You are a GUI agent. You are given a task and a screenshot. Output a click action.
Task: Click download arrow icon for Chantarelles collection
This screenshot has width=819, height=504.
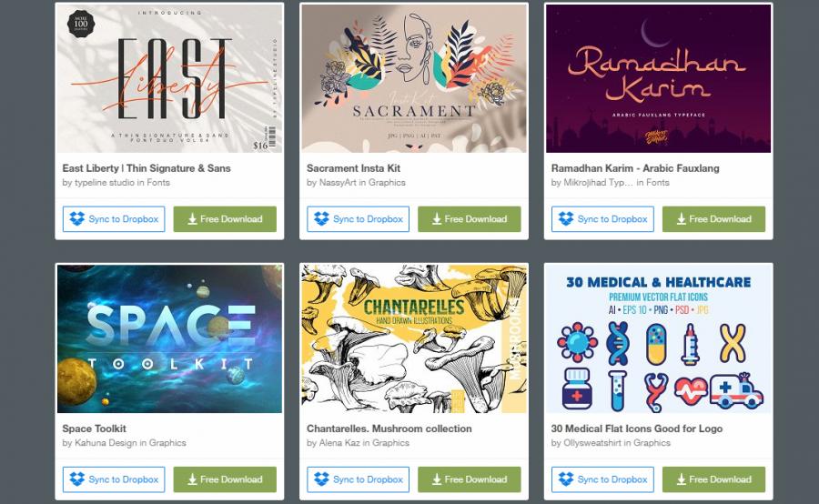point(437,479)
